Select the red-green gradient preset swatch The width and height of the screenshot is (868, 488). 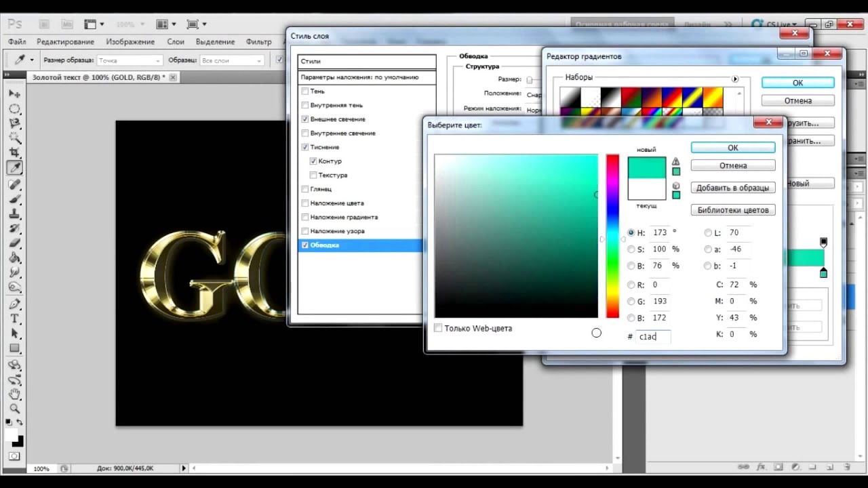coord(631,98)
